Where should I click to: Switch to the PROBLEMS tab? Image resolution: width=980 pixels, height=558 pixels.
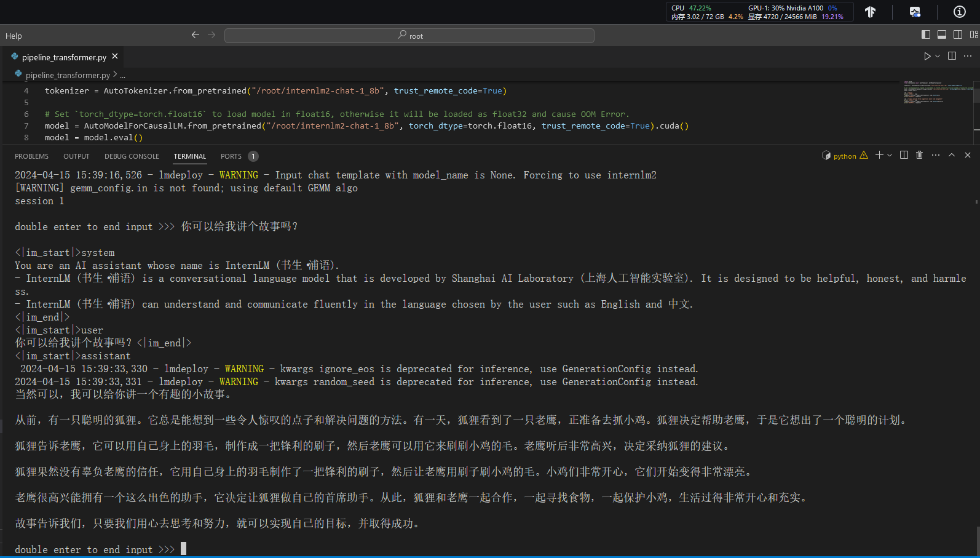pos(31,156)
